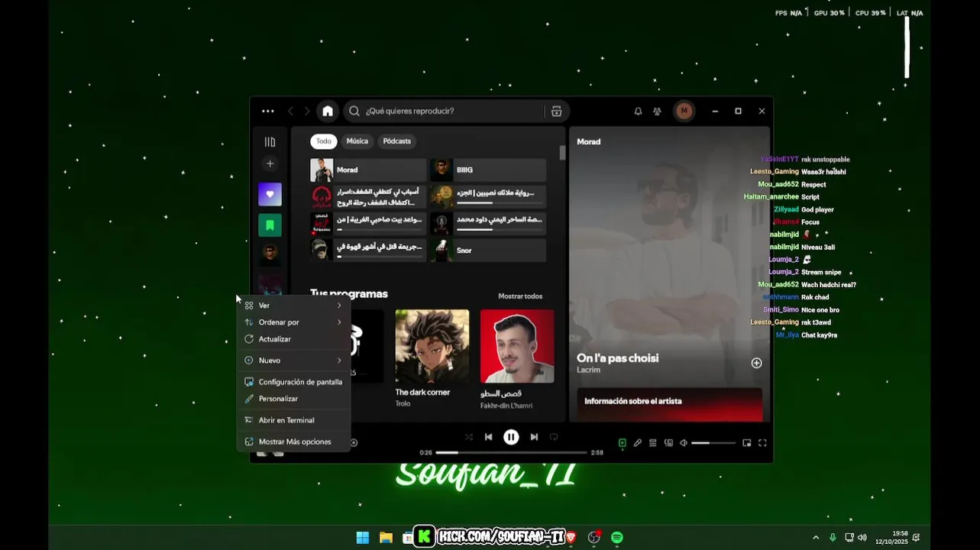Open Lacrim artist link
This screenshot has height=550, width=980.
[588, 370]
